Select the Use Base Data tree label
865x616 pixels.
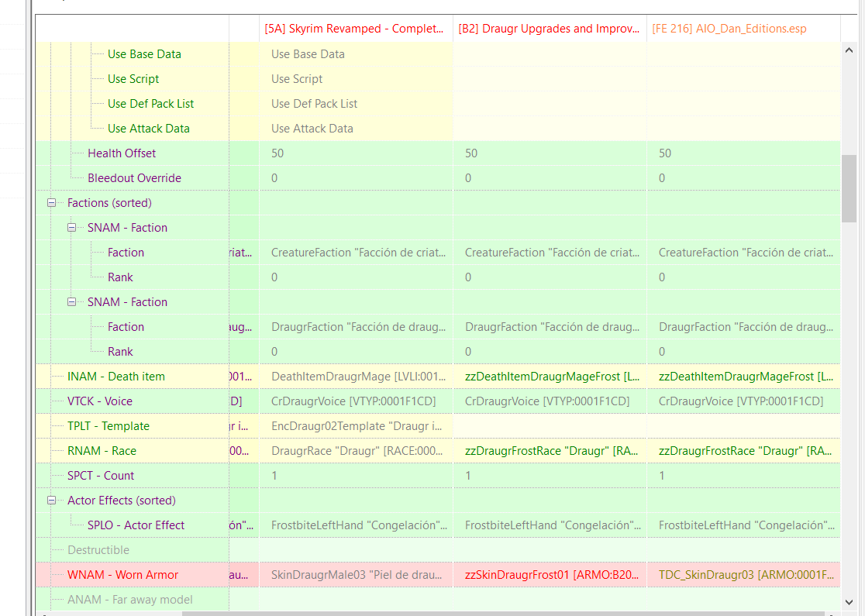[x=144, y=54]
